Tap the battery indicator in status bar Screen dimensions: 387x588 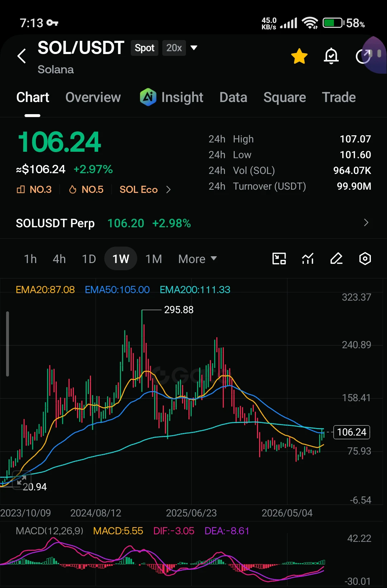pyautogui.click(x=333, y=23)
